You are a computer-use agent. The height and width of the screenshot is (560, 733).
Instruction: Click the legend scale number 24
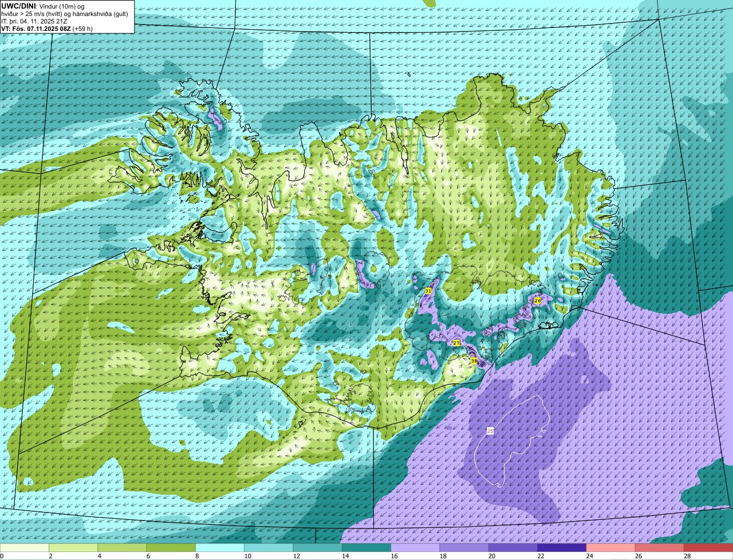click(x=589, y=556)
